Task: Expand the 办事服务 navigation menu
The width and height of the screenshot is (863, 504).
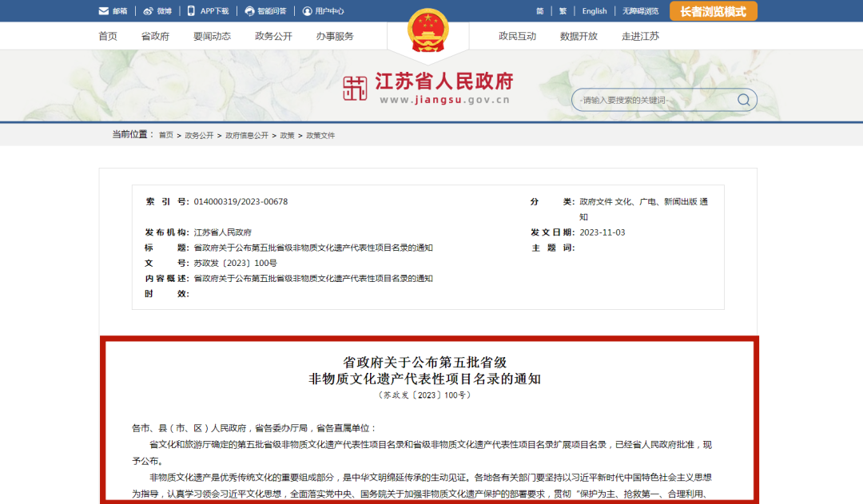Action: coord(334,36)
